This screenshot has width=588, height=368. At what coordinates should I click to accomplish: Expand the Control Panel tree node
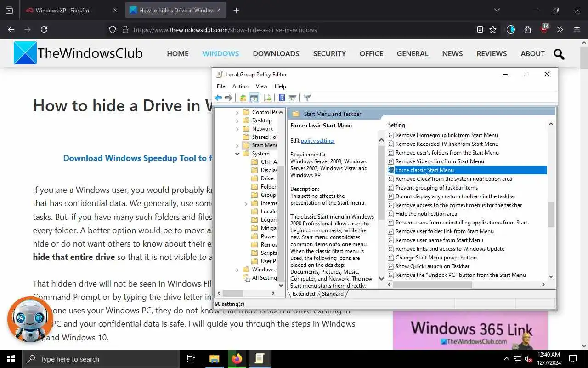237,112
